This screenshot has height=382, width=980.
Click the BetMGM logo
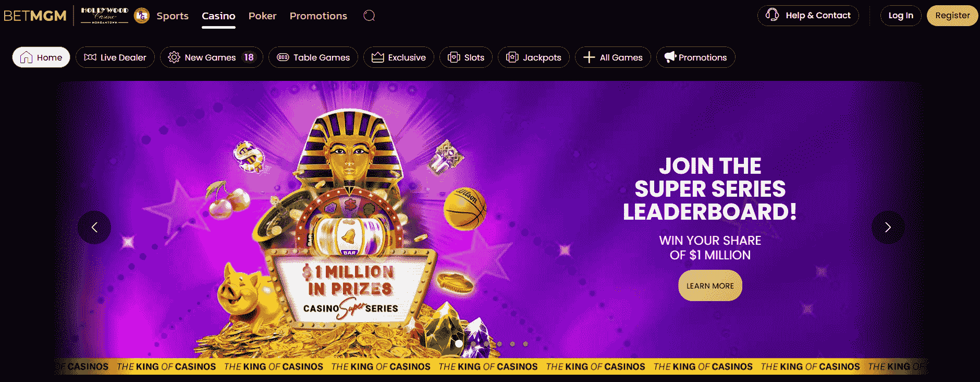click(35, 16)
